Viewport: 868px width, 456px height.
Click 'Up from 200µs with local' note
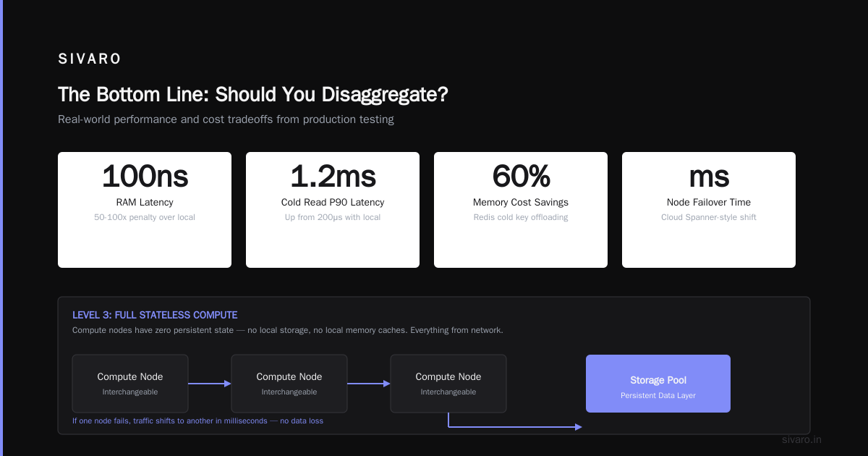coord(333,217)
